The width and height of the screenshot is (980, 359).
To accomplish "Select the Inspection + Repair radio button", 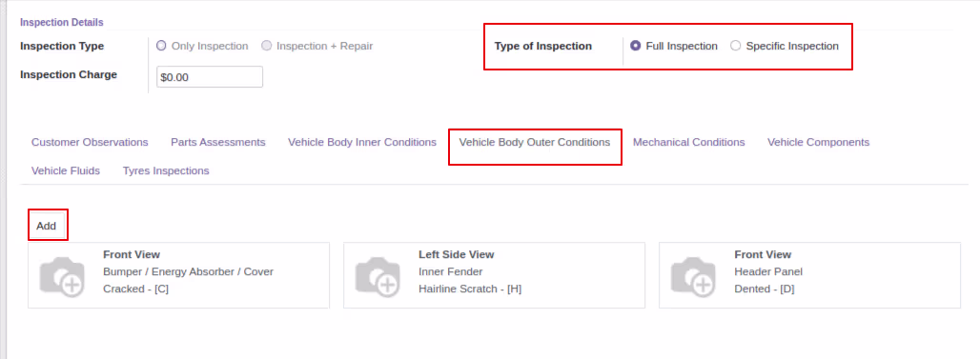I will (x=267, y=46).
